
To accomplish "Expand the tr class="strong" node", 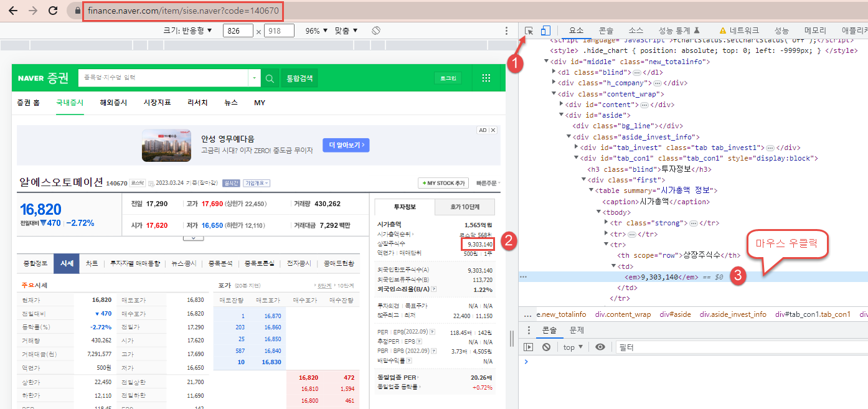I will click(606, 223).
